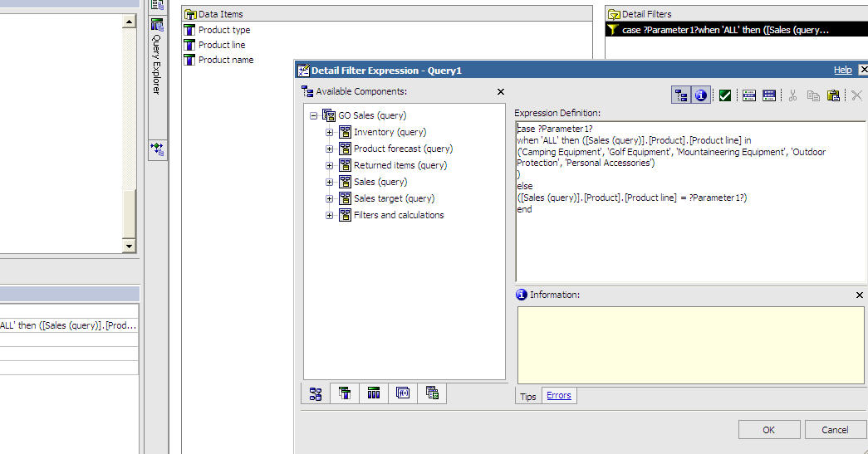Select the GO Sales (query) package icon
This screenshot has width=868, height=454.
pyautogui.click(x=329, y=115)
